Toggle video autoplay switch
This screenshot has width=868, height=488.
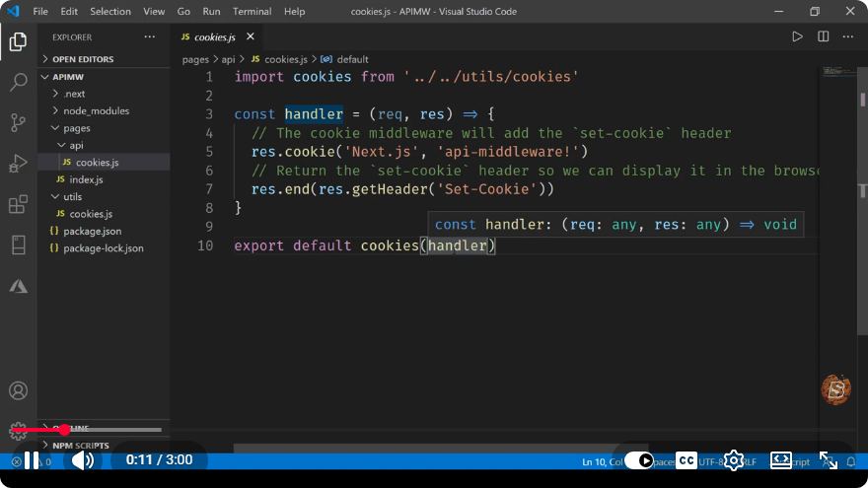(x=639, y=460)
